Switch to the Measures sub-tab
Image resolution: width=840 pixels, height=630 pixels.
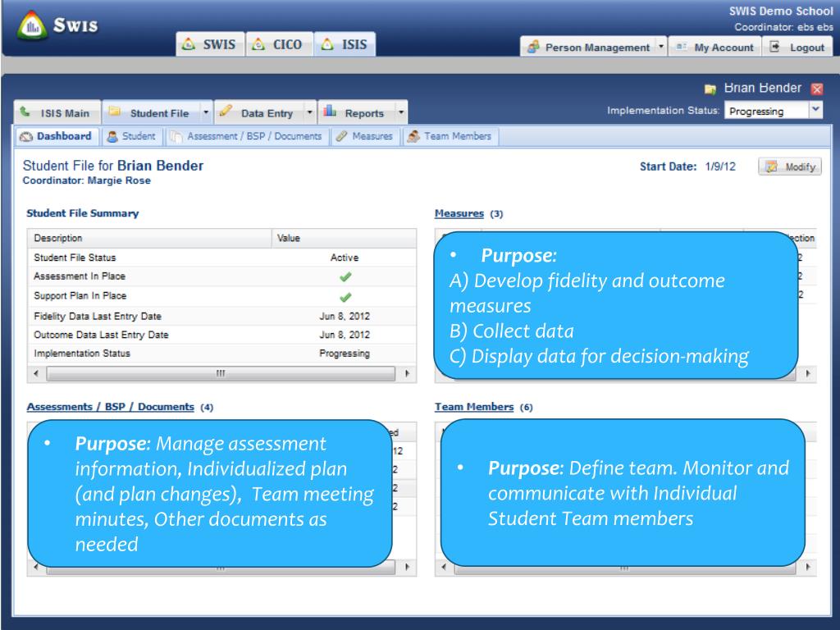coord(365,136)
